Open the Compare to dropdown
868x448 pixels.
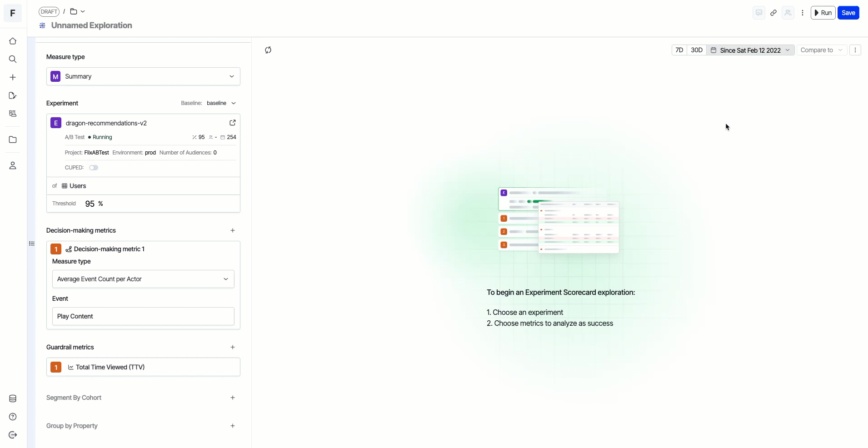click(x=822, y=50)
